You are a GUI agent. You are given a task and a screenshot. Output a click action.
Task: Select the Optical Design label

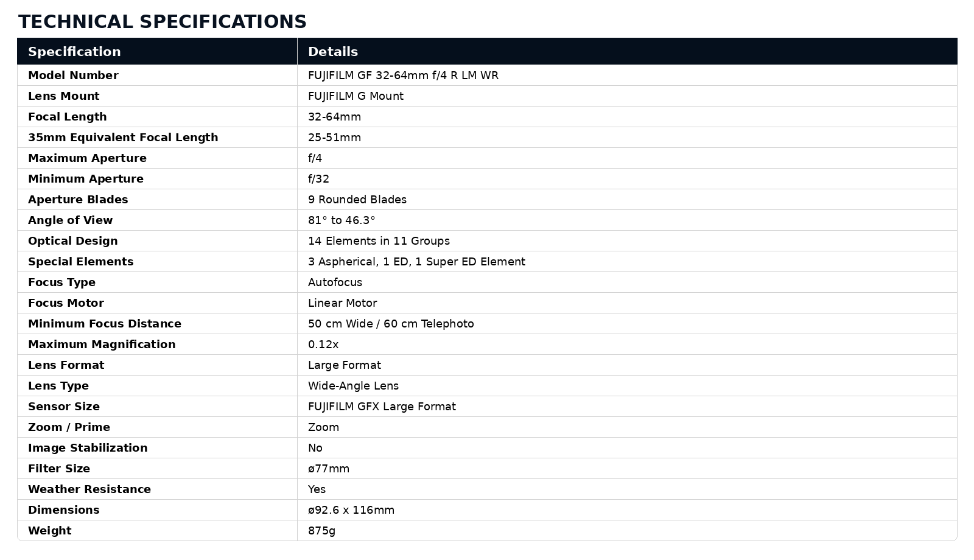(72, 241)
